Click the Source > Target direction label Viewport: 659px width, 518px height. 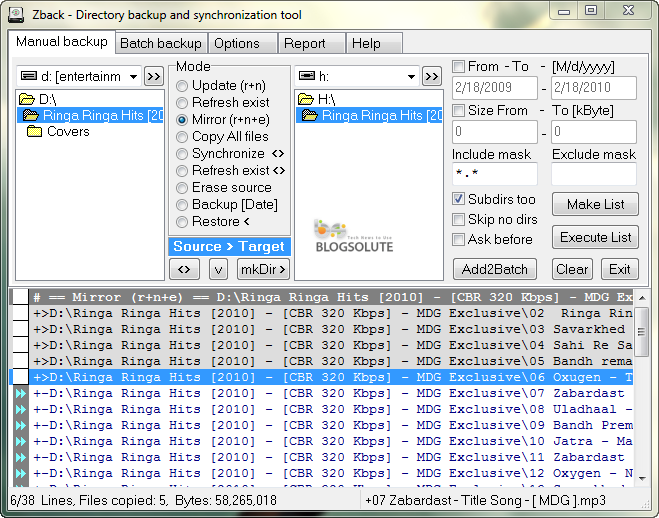coord(229,247)
